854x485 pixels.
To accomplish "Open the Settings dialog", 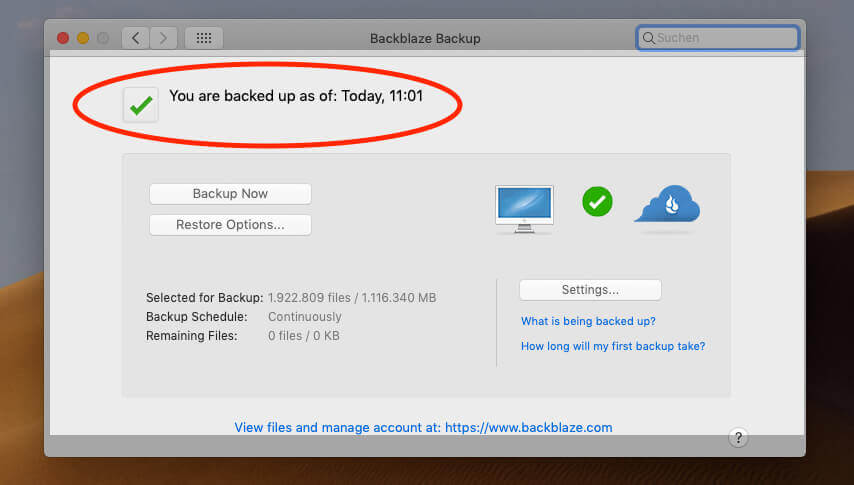I will click(x=590, y=290).
